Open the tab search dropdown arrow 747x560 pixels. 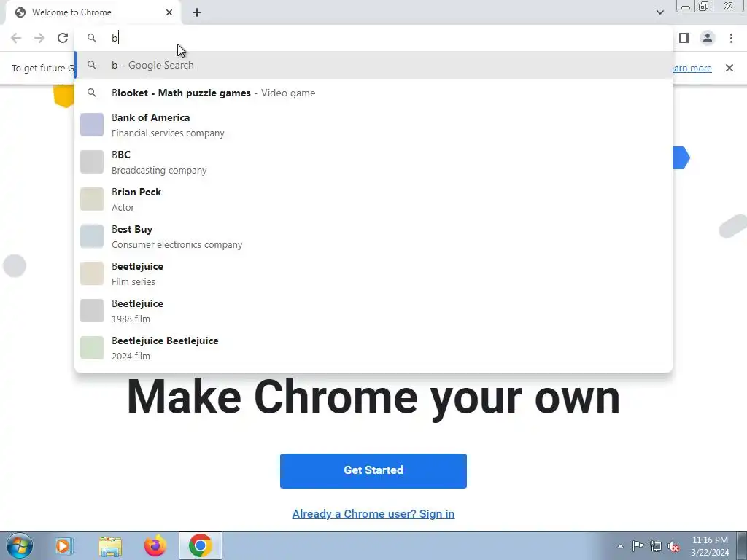(659, 12)
